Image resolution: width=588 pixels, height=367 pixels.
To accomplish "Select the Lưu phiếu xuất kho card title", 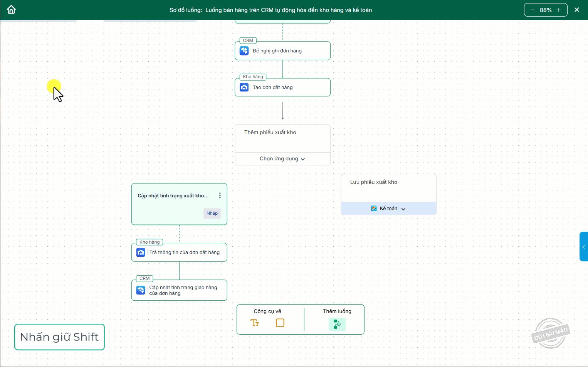I will tap(374, 182).
